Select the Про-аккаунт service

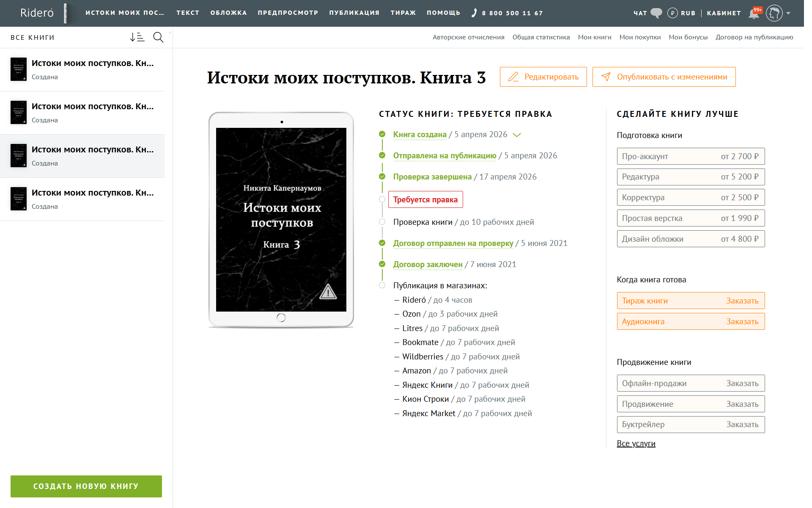691,156
